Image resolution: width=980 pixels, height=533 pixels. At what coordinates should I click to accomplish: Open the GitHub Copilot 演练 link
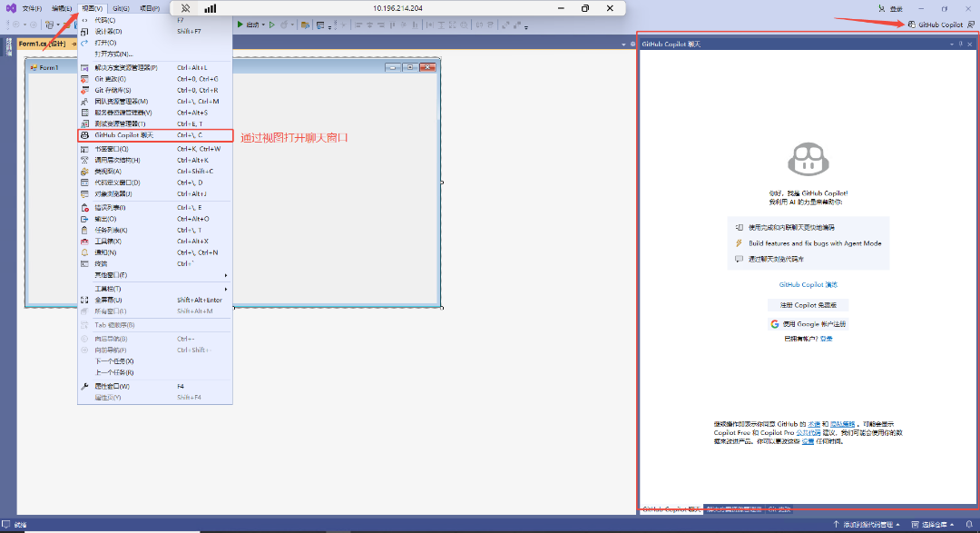(808, 284)
